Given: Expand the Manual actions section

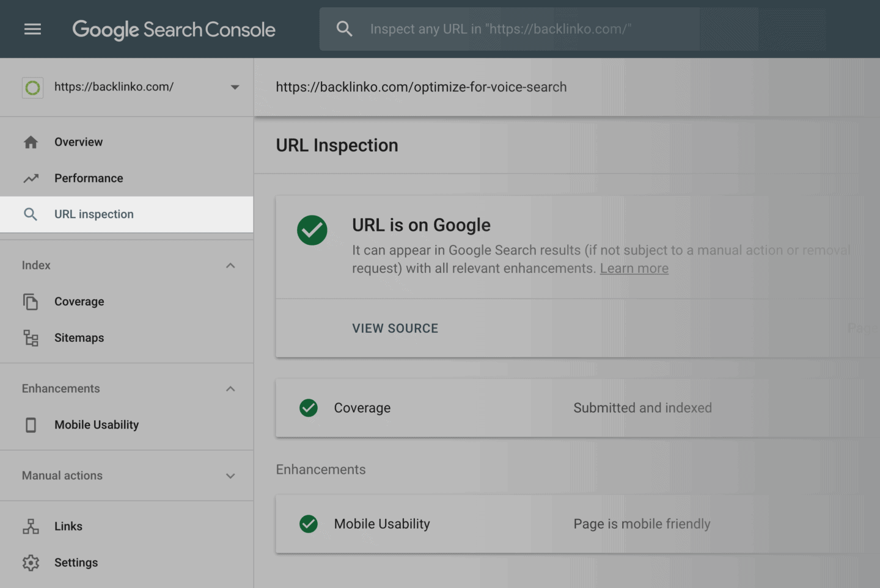Looking at the screenshot, I should [x=230, y=476].
